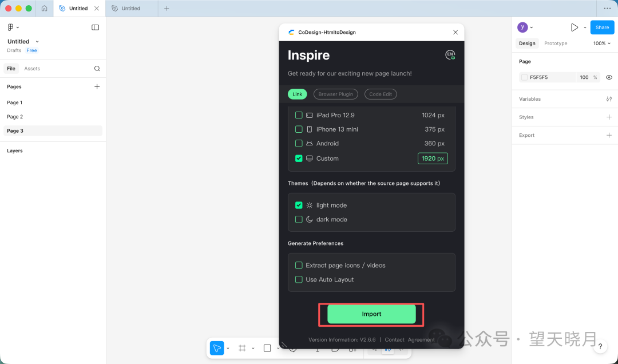Select Page 1 in the pages list
The width and height of the screenshot is (618, 364).
coord(53,102)
